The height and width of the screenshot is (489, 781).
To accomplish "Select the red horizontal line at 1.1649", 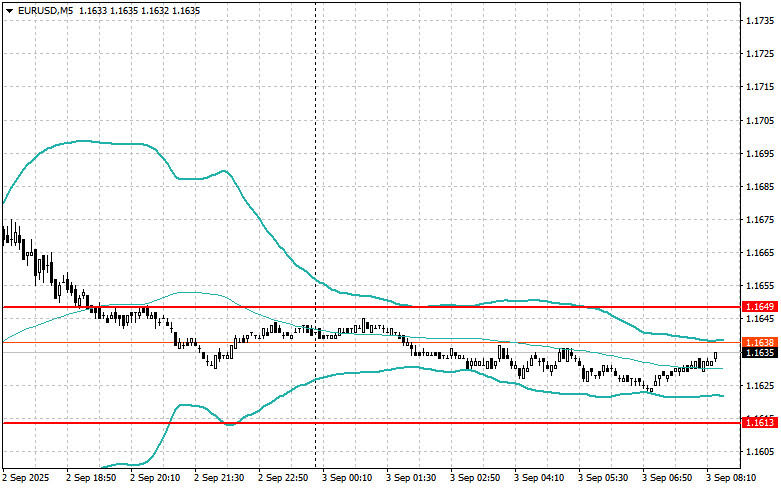I will click(371, 307).
